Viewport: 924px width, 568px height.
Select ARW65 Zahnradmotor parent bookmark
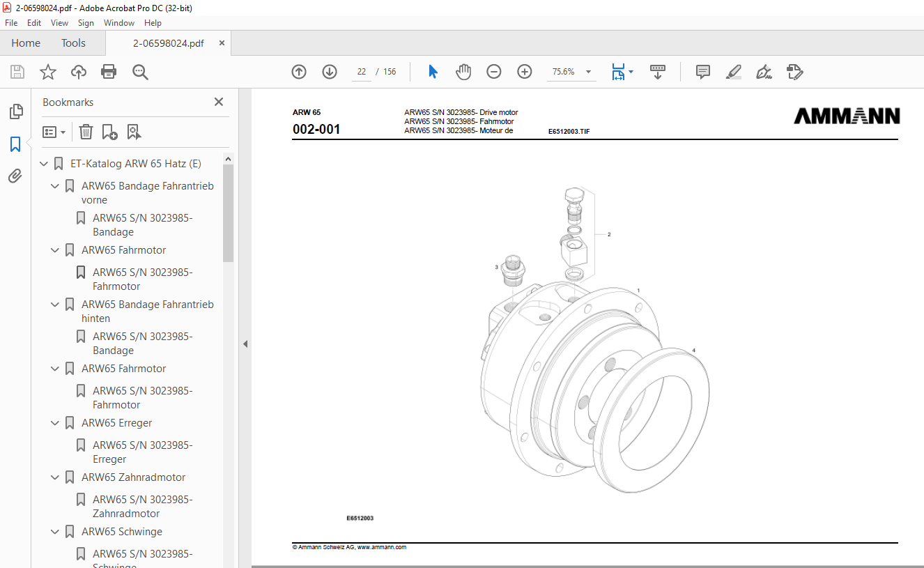click(x=133, y=477)
